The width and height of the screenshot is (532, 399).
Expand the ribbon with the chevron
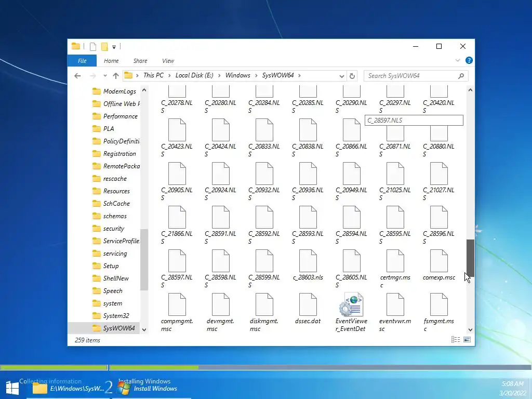457,60
